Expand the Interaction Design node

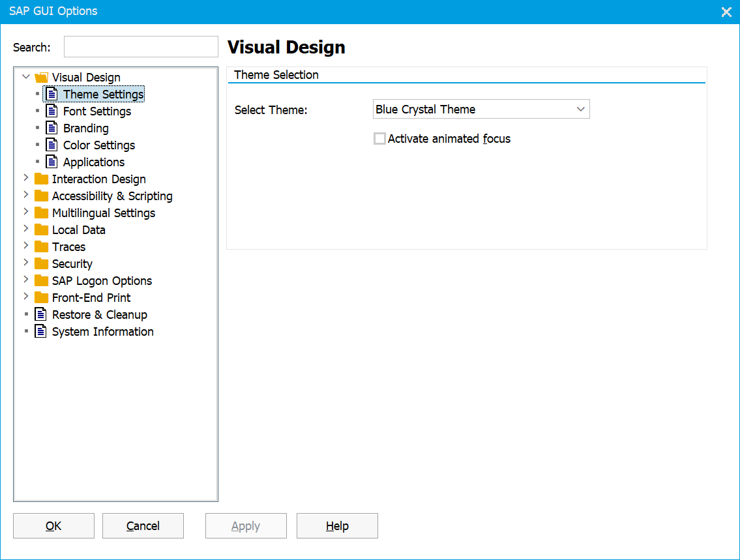point(26,179)
